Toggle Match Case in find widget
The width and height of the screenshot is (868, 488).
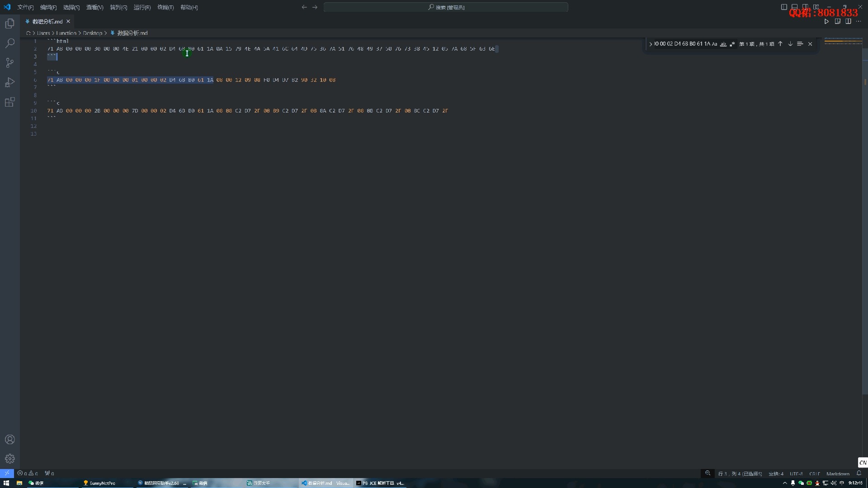click(714, 44)
